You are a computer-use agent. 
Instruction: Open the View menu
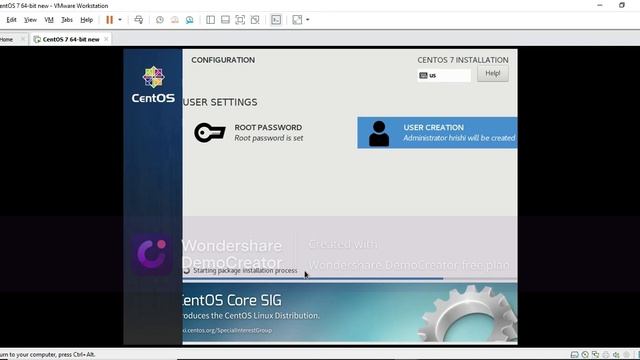click(x=30, y=20)
